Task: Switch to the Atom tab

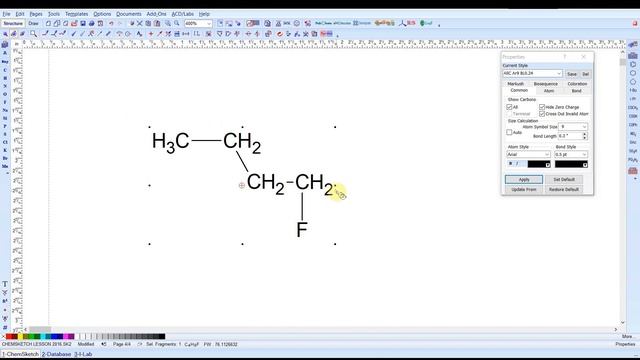Action: pyautogui.click(x=549, y=91)
